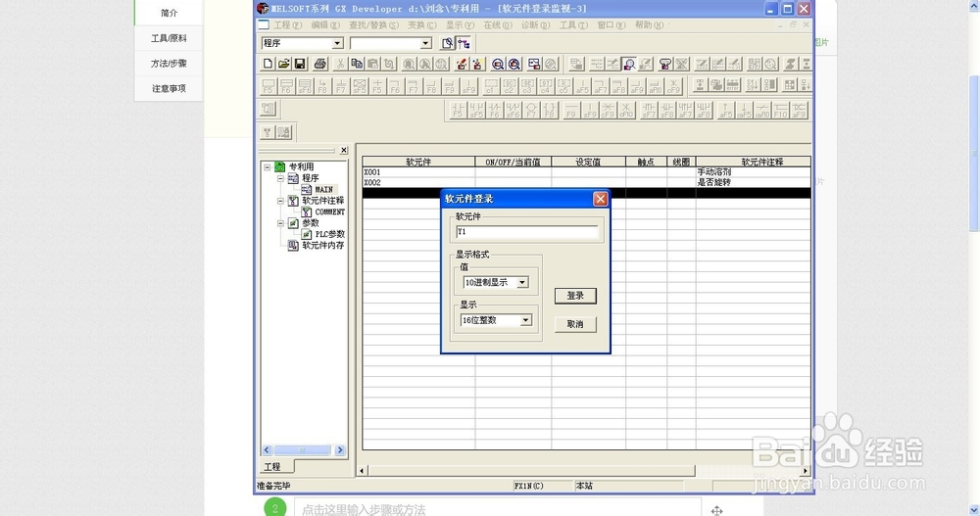Click the 软元件 input field containing Y1
This screenshot has width=980, height=516.
(x=527, y=232)
